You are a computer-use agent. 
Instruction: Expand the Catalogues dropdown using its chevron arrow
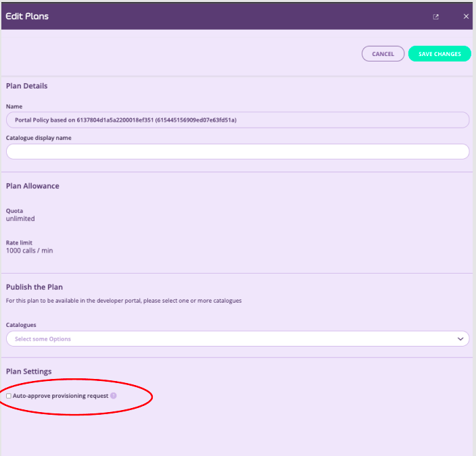(x=460, y=338)
